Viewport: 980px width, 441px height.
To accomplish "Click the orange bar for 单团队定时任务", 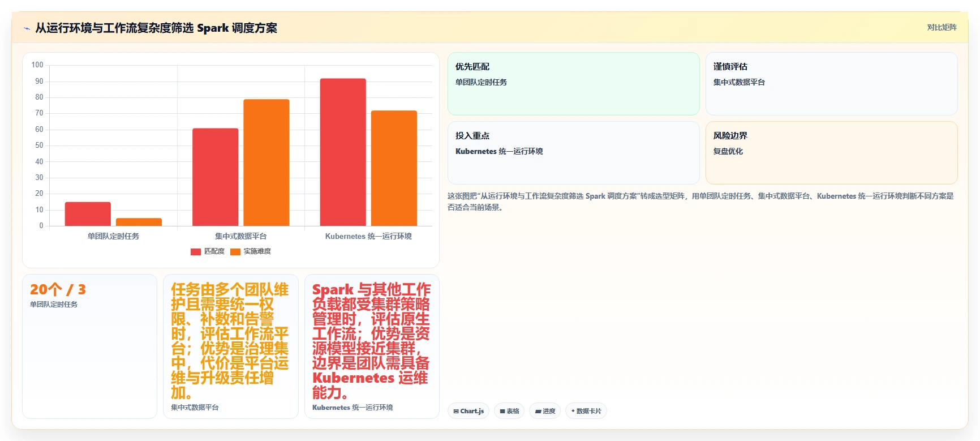I will [x=139, y=222].
